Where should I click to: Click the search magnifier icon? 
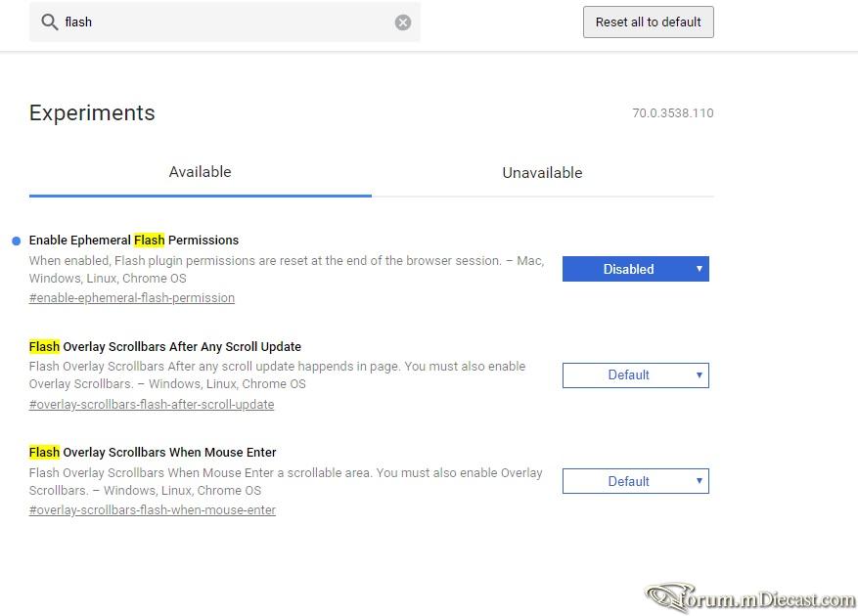tap(49, 22)
